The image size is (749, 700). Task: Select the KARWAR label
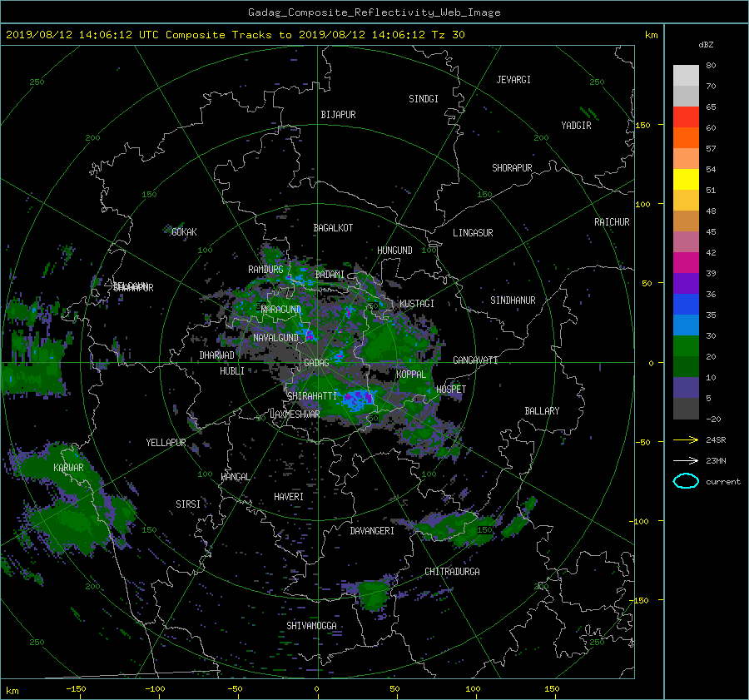tap(68, 468)
